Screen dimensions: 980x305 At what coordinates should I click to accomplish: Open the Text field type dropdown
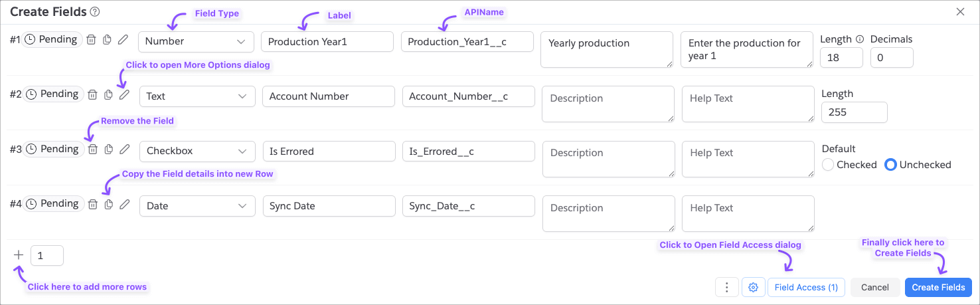pos(197,96)
